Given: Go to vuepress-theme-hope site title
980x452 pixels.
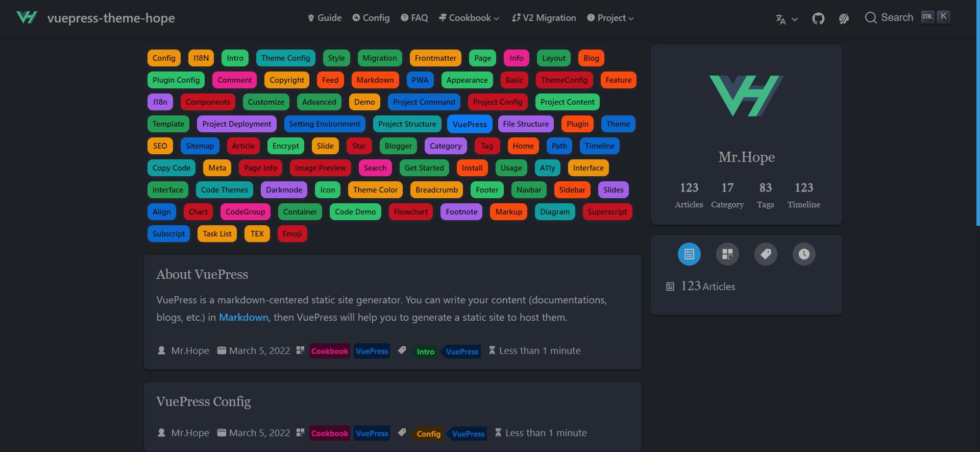Looking at the screenshot, I should click(x=111, y=18).
